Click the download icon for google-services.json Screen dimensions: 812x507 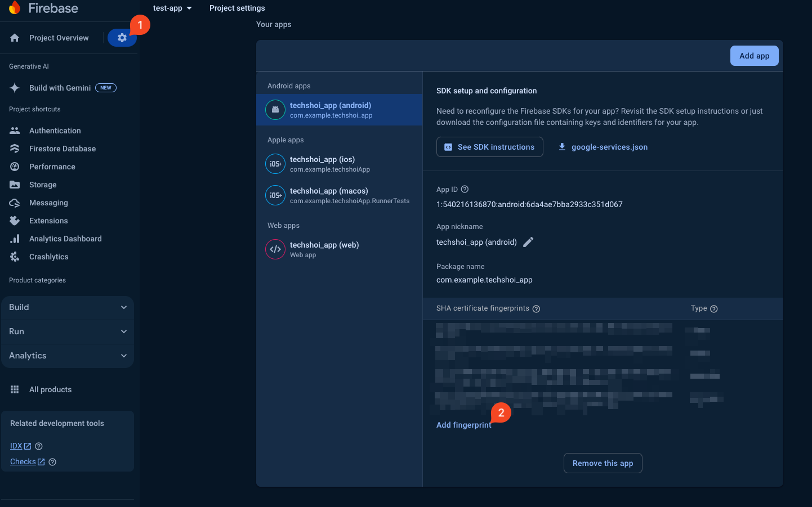pyautogui.click(x=562, y=147)
